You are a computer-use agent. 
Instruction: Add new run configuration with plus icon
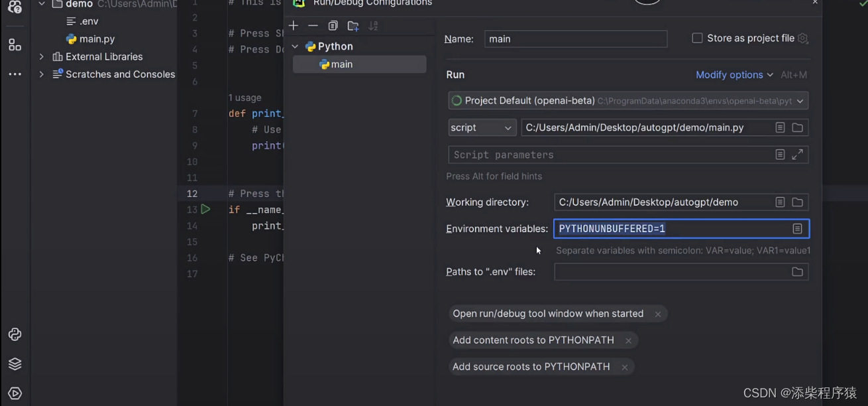pos(294,26)
